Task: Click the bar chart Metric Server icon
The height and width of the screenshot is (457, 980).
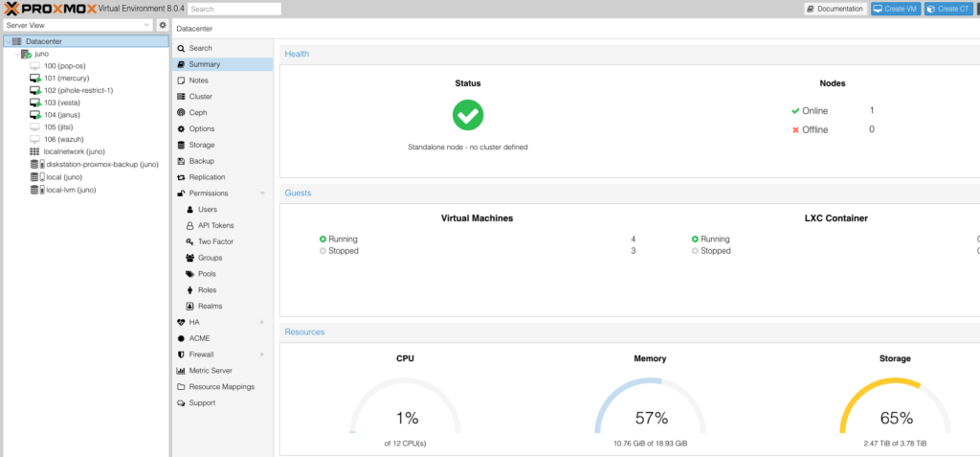Action: click(x=181, y=371)
